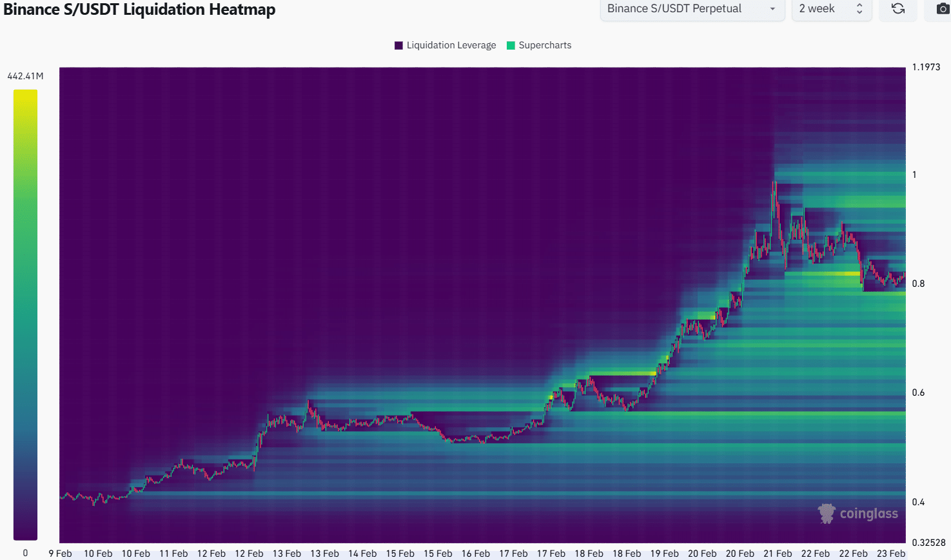
Task: Refresh the liquidation heatmap data
Action: [897, 9]
